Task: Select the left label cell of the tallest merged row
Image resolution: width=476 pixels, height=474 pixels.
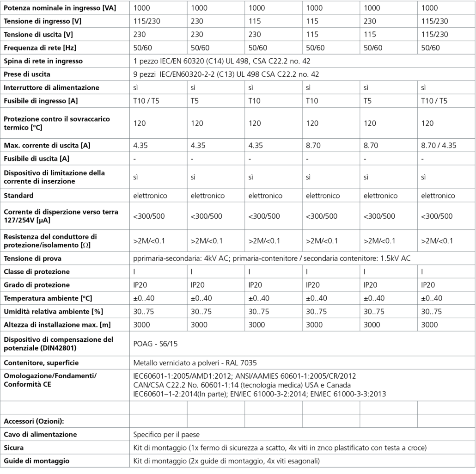Action: [x=65, y=385]
